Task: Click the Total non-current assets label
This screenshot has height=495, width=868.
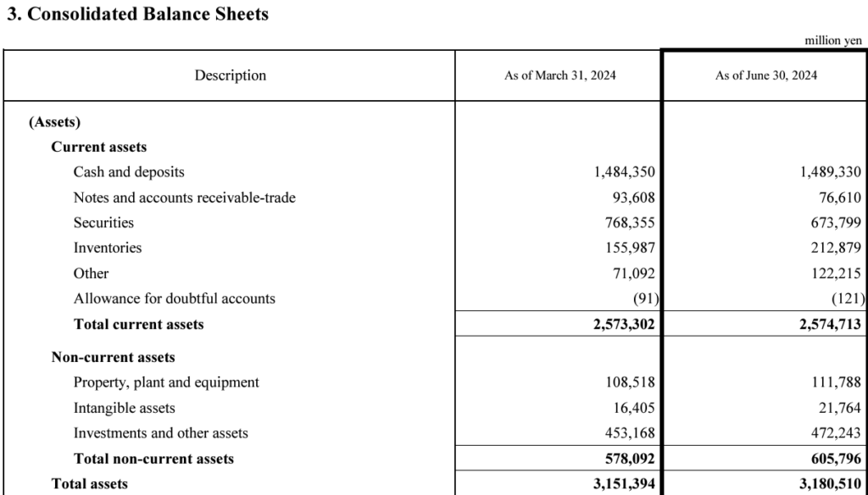Action: (x=153, y=459)
